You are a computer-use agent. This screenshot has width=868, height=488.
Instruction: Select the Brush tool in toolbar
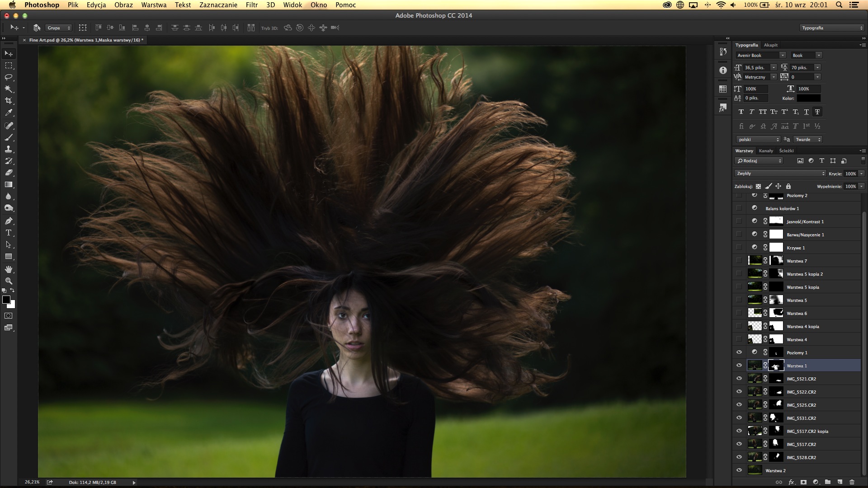coord(8,137)
